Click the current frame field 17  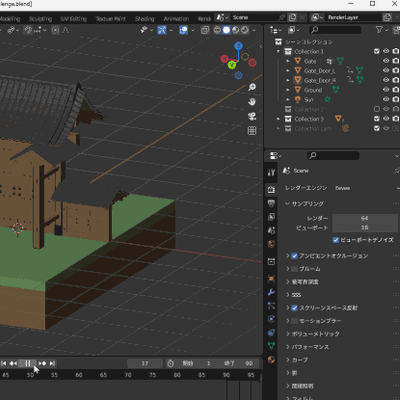(x=145, y=363)
